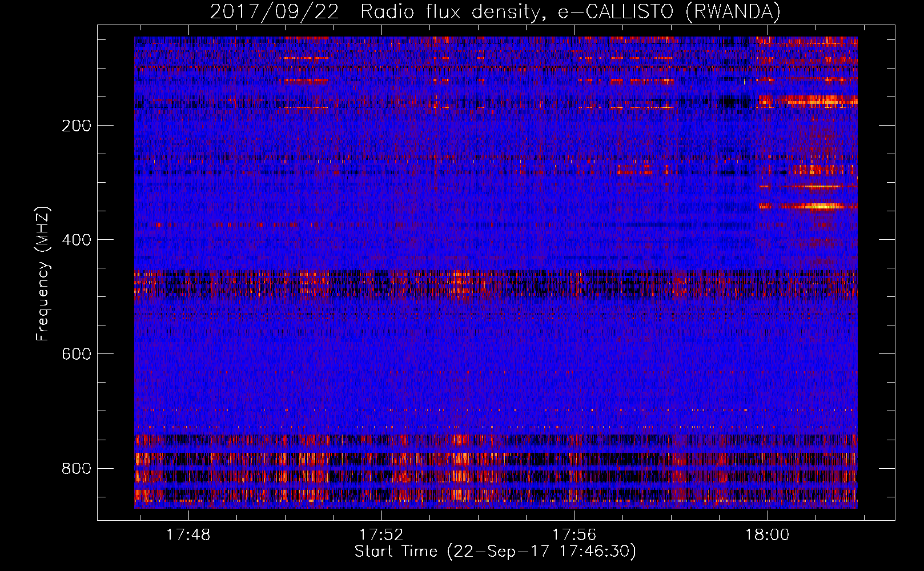Screen dimensions: 924x571
Task: Click the 800 frequency tick label
Action: [x=77, y=468]
